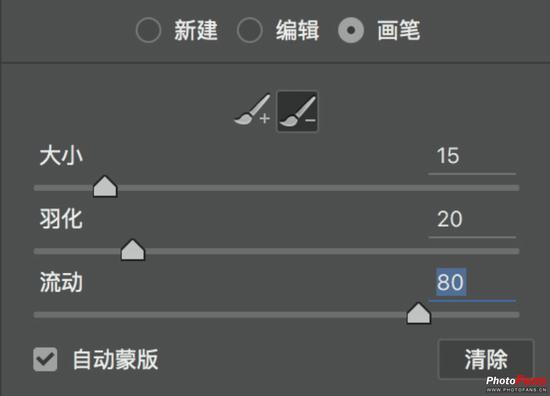Click the 清除 button
Screen dimensions: 550x396
pyautogui.click(x=486, y=359)
